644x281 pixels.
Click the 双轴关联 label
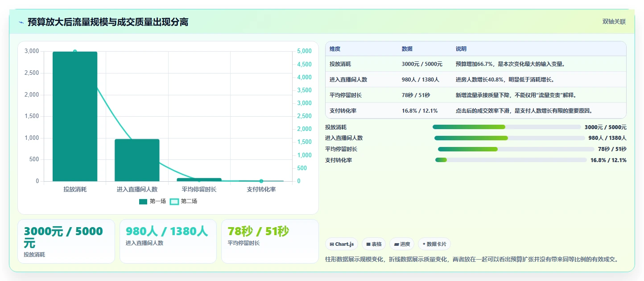click(x=614, y=22)
